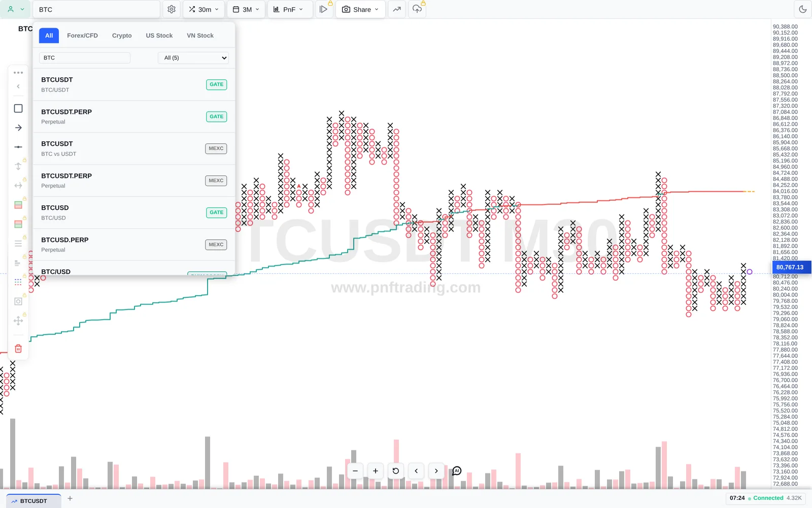This screenshot has height=508, width=812.
Task: Zoom out with the minus button
Action: coord(355,471)
